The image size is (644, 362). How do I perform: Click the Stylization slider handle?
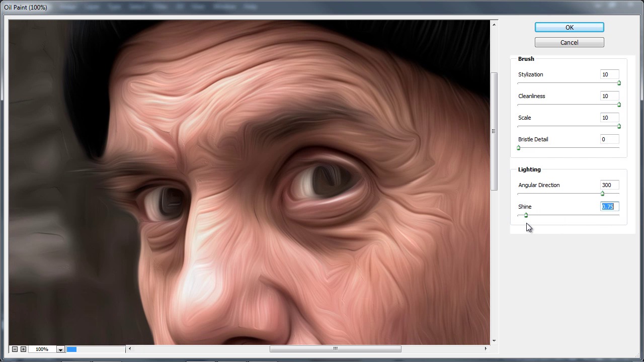coord(619,83)
